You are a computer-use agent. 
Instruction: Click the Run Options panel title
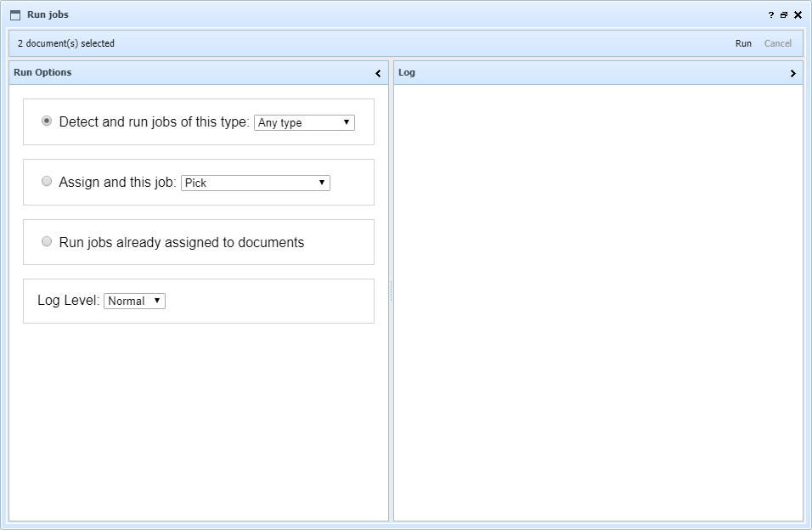point(42,73)
